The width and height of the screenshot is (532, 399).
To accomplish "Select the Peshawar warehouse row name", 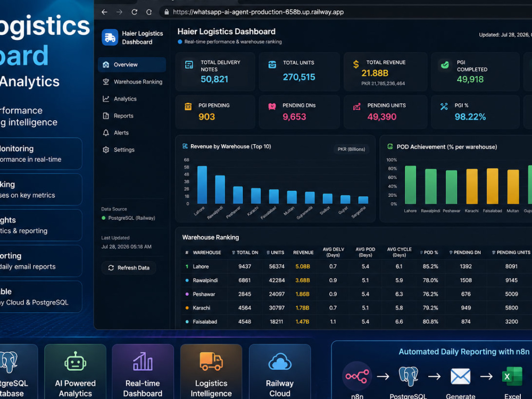I will [204, 294].
